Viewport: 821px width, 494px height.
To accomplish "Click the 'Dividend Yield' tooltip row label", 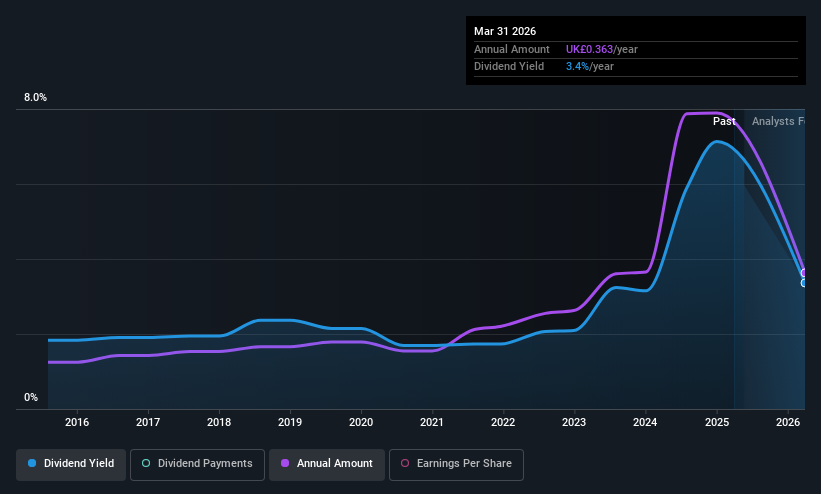I will [509, 67].
